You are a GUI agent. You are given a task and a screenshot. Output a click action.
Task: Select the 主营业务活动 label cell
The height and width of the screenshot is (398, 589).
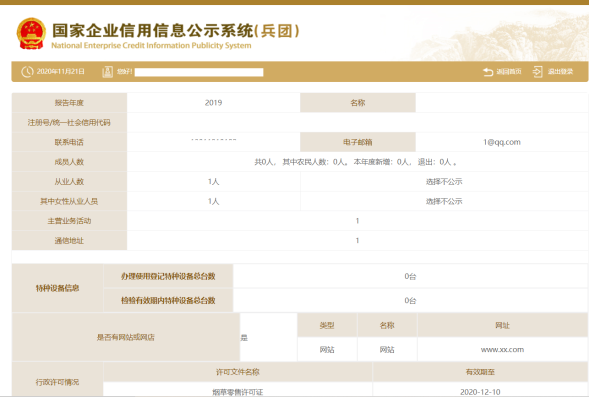(x=69, y=221)
